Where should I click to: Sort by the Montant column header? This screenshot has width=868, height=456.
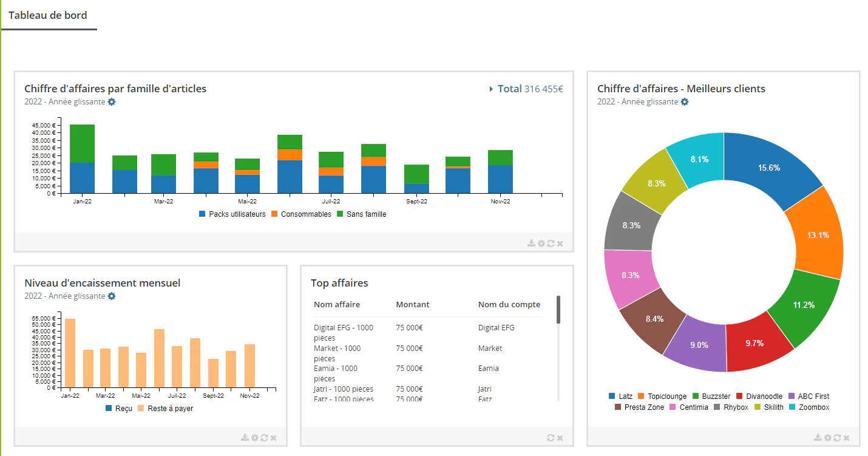click(413, 305)
